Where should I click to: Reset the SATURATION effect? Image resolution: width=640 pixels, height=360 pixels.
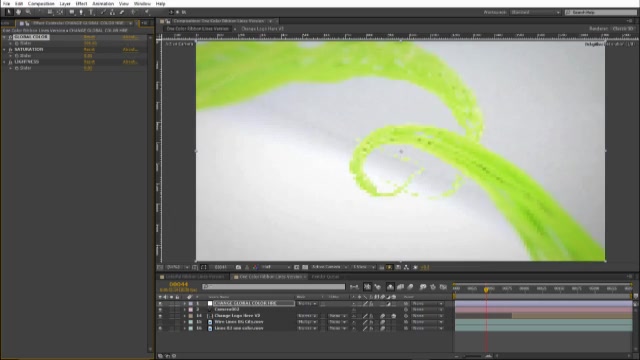[89, 49]
